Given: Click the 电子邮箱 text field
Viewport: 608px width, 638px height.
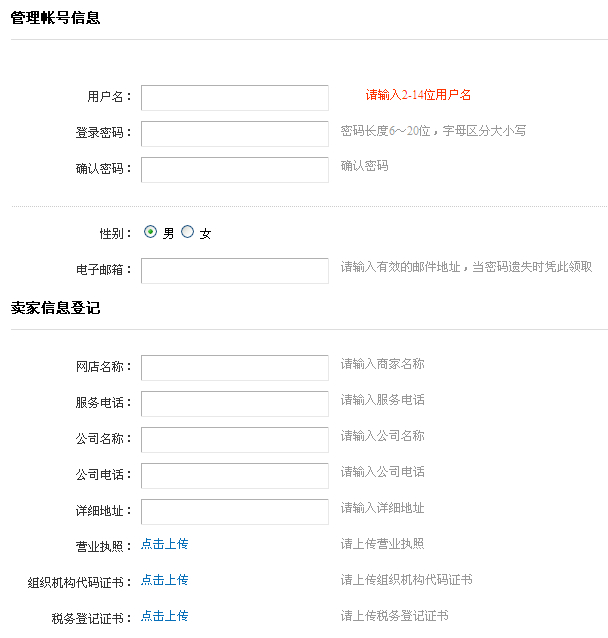Looking at the screenshot, I should 234,271.
